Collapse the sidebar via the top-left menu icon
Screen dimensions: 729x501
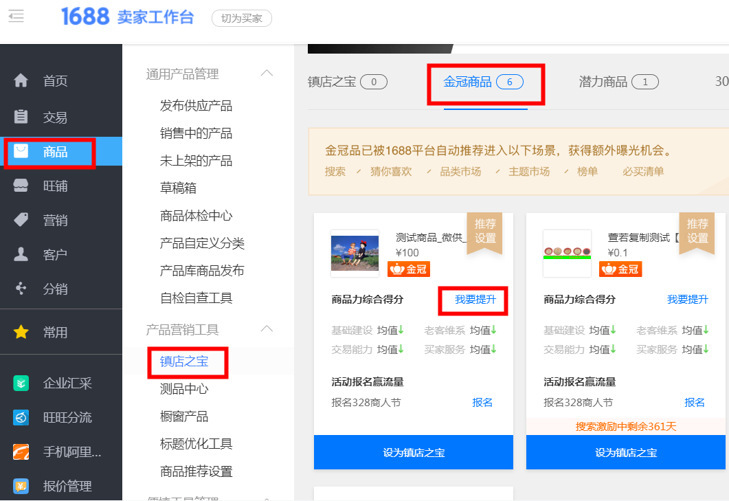pyautogui.click(x=16, y=16)
